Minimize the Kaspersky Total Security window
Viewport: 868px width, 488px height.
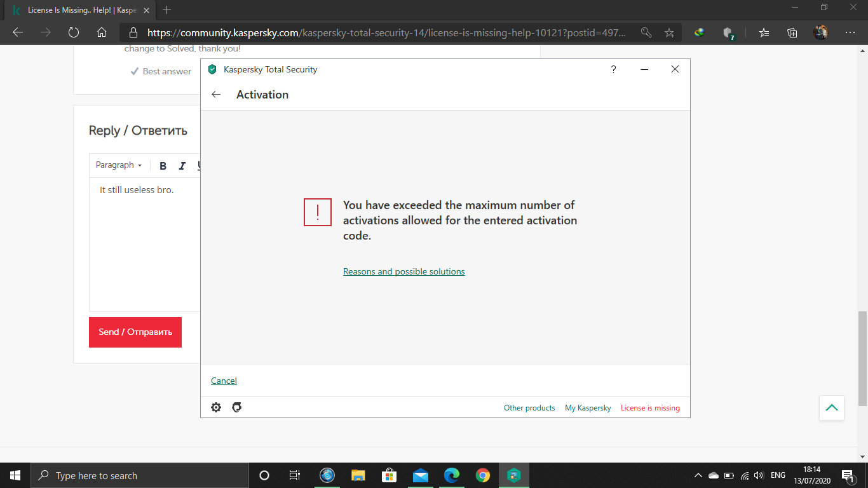point(644,69)
